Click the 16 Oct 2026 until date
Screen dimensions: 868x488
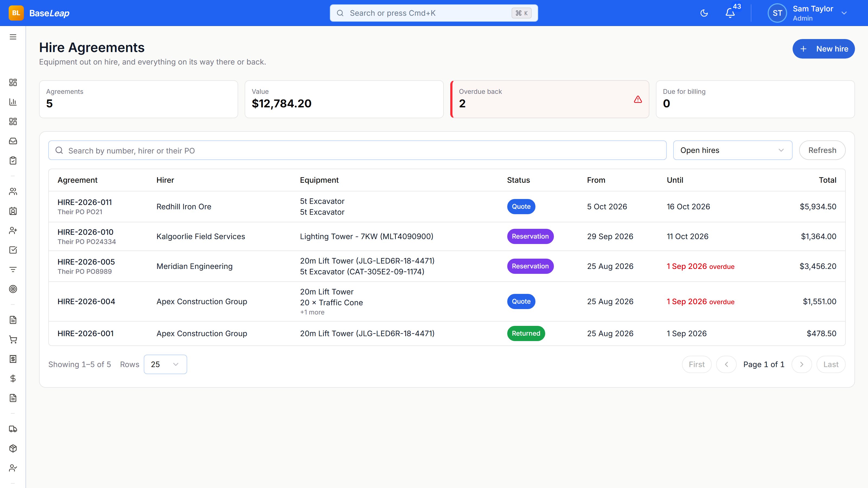coord(688,207)
